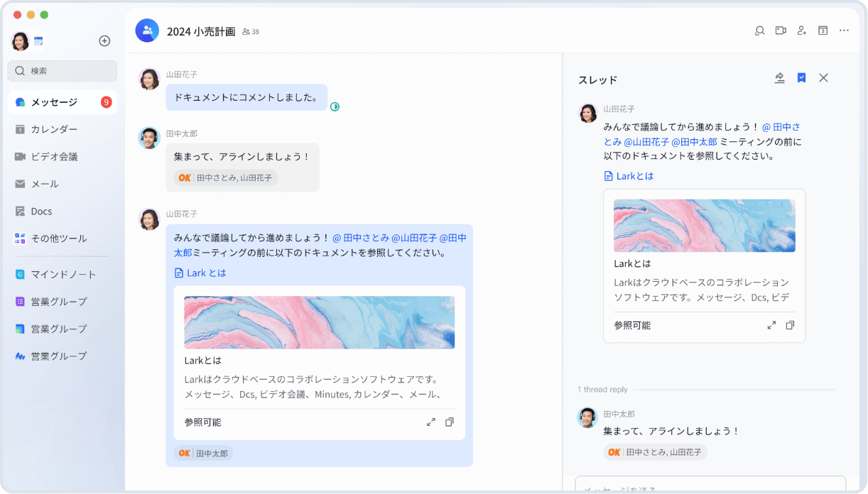
Task: Click the small calendar icon beside profile avatar
Action: pos(38,41)
